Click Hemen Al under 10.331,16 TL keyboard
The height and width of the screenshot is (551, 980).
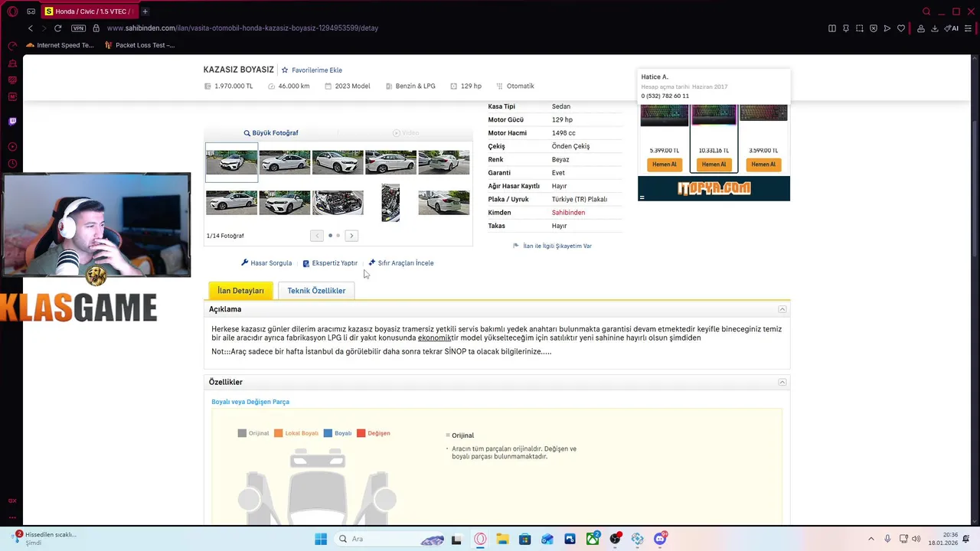tap(714, 165)
